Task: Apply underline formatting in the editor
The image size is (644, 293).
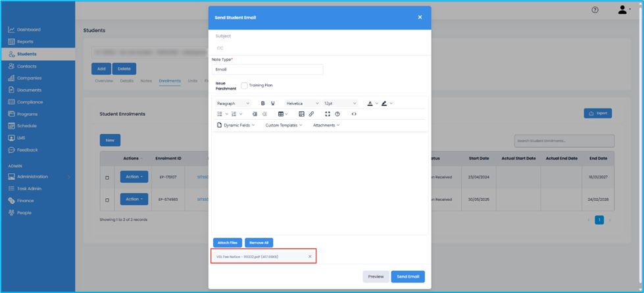Action: point(273,103)
